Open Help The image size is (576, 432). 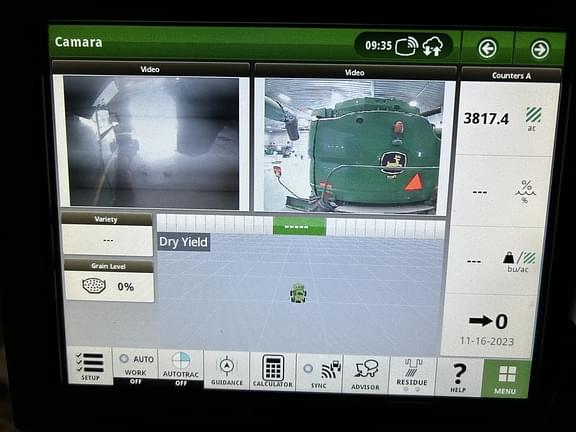tap(458, 377)
